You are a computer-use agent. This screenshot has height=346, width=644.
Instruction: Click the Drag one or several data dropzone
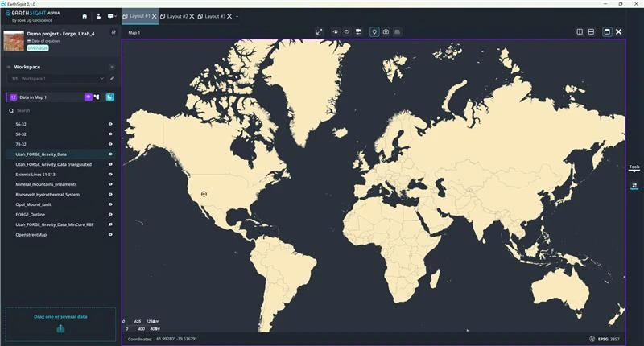tap(60, 323)
